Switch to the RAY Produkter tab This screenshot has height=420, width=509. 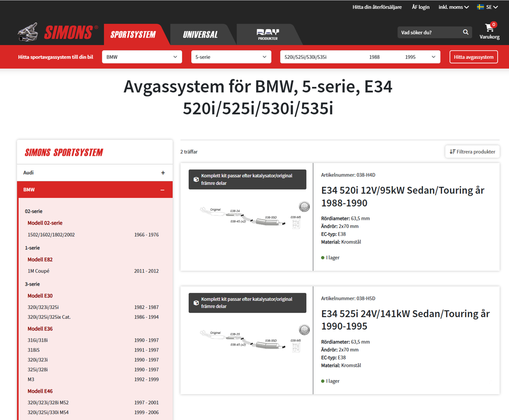[268, 35]
